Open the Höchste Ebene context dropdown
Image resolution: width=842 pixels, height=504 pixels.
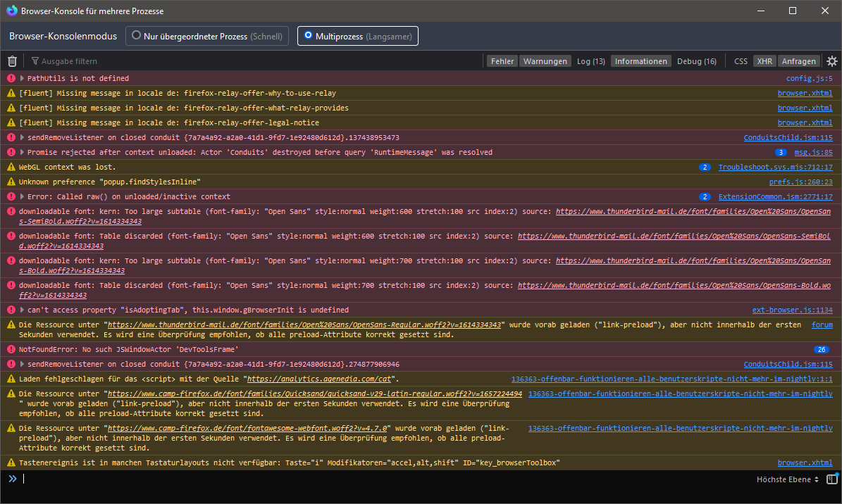point(788,479)
